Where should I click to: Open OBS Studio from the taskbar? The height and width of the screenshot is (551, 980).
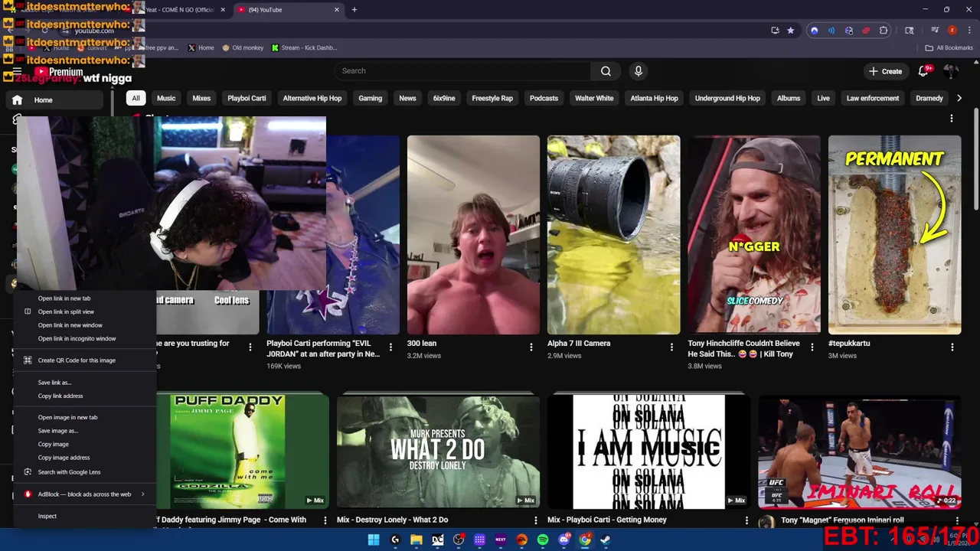[x=459, y=540]
